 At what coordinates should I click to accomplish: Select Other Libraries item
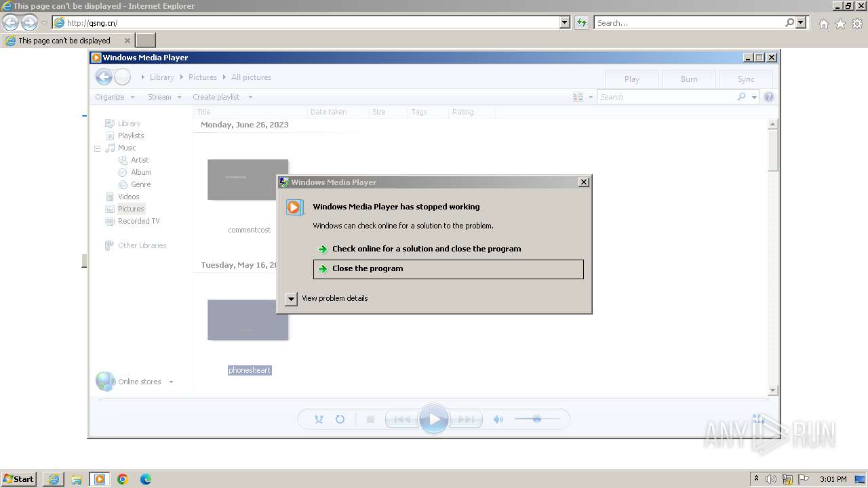point(142,245)
